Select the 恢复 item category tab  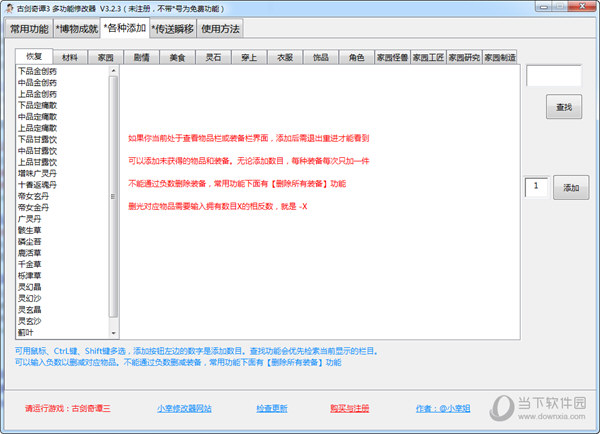click(x=34, y=56)
